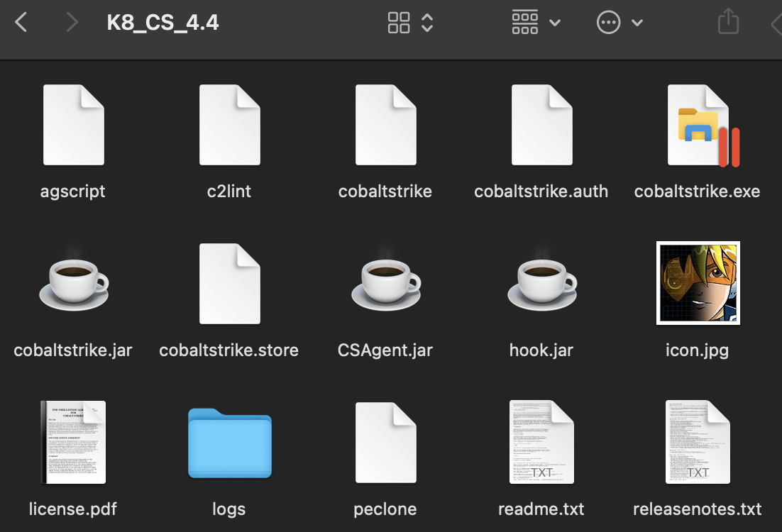Click the logs folder name label

click(x=229, y=509)
